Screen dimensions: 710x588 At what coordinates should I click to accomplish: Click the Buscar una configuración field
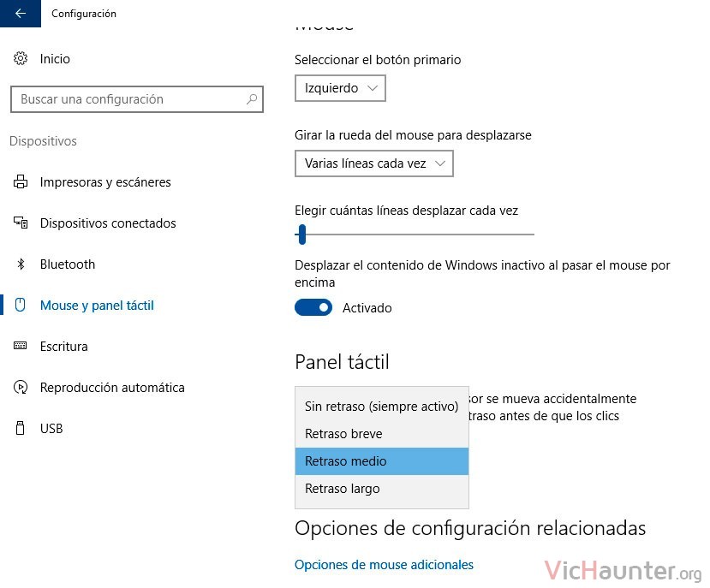[x=137, y=99]
